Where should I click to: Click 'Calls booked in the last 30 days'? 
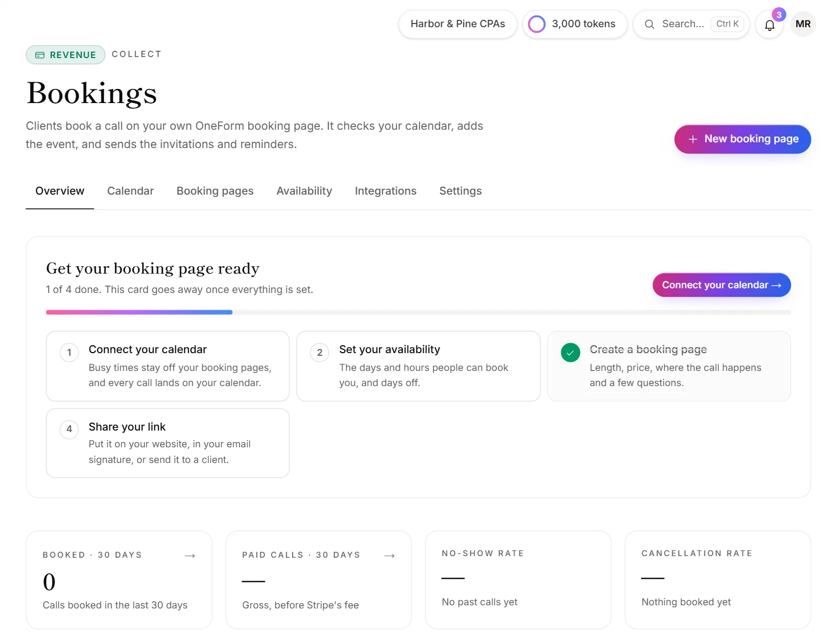115,605
